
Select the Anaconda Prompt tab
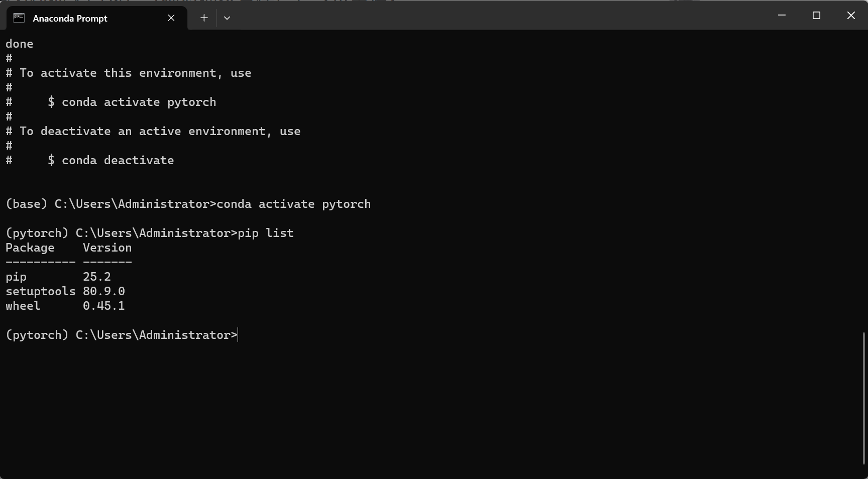coord(97,18)
